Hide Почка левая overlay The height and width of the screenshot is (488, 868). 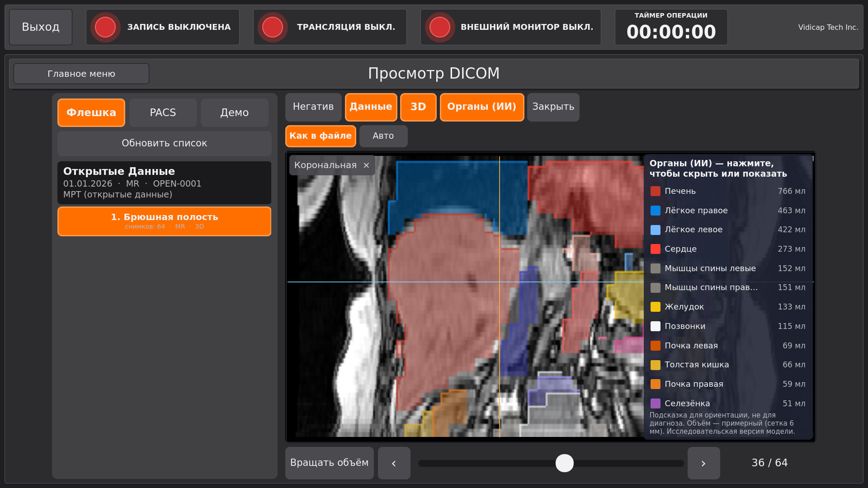tap(728, 346)
